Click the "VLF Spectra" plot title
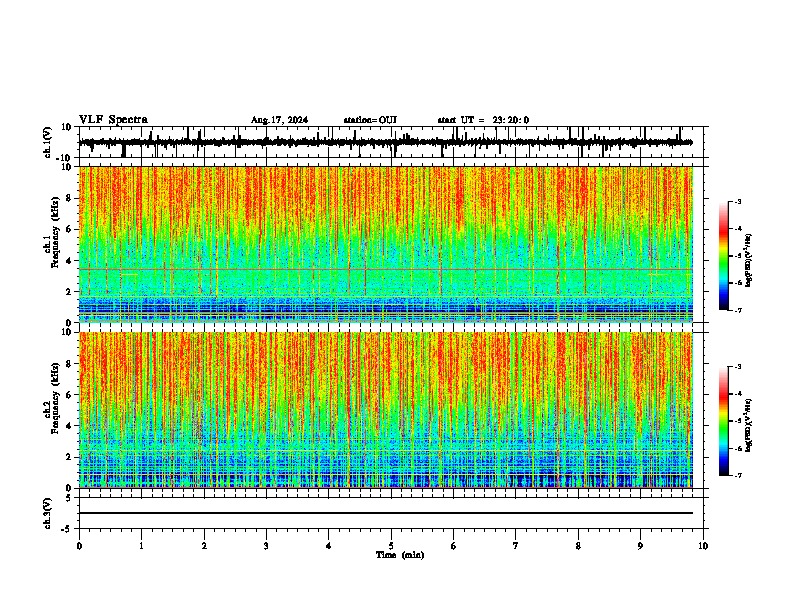 click(113, 119)
